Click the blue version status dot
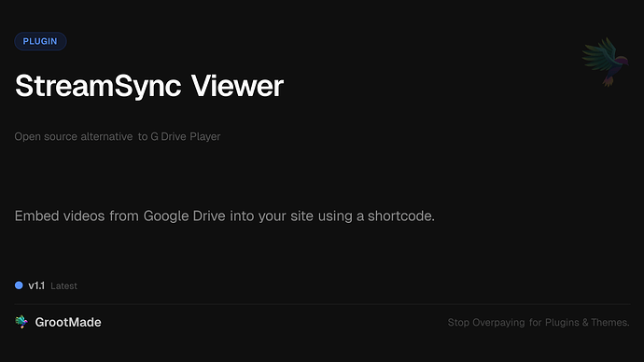 pos(19,285)
